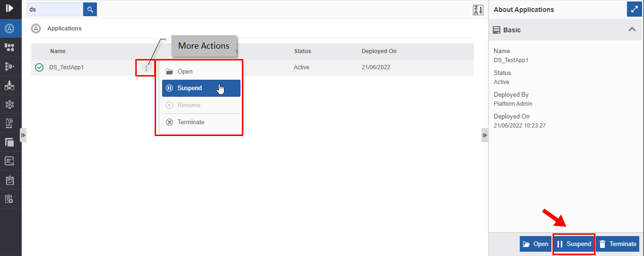Open the snowflake cluster sidebar icon

coord(9,104)
